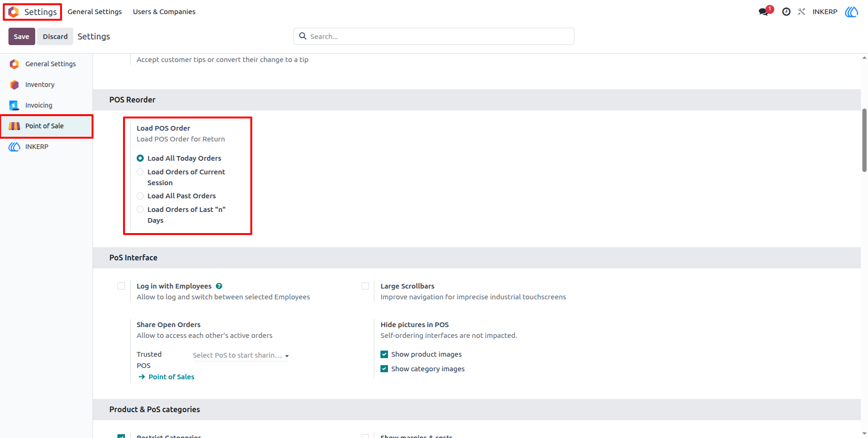Select Inventory settings tab
Image resolution: width=868 pixels, height=438 pixels.
pyautogui.click(x=46, y=85)
